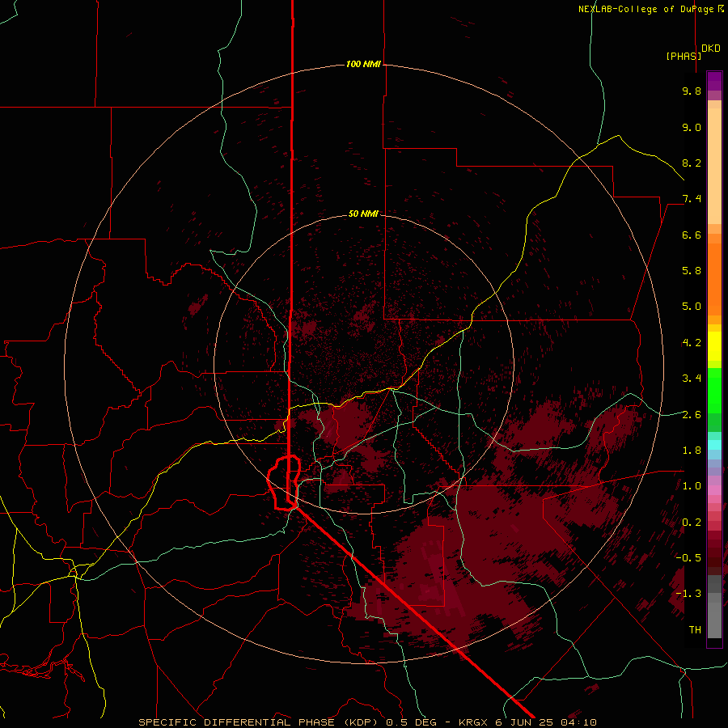
Task: Click the 1.8 legend value
Action: point(692,451)
